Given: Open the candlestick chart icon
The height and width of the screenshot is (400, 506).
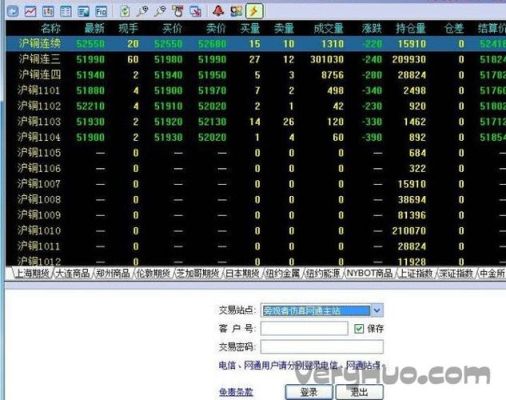Looking at the screenshot, I should click(48, 12).
